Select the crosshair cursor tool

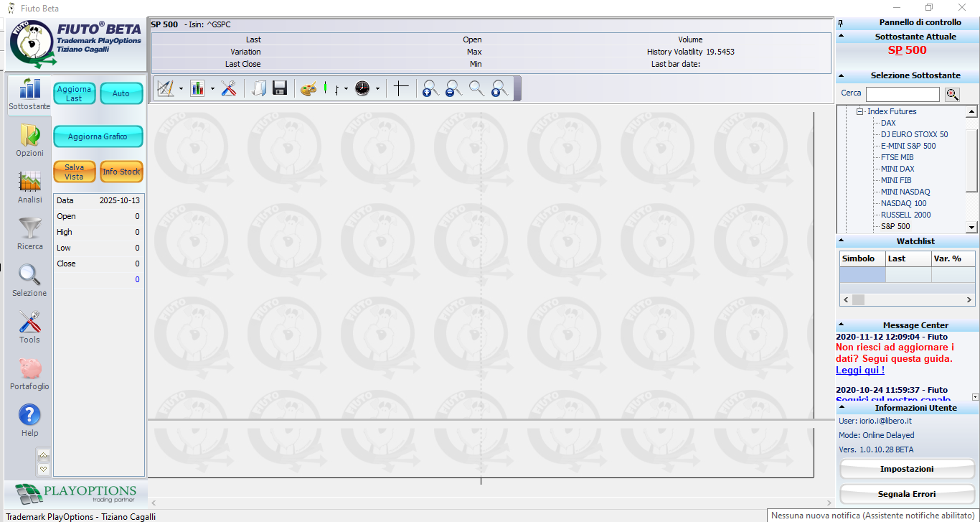[x=401, y=88]
